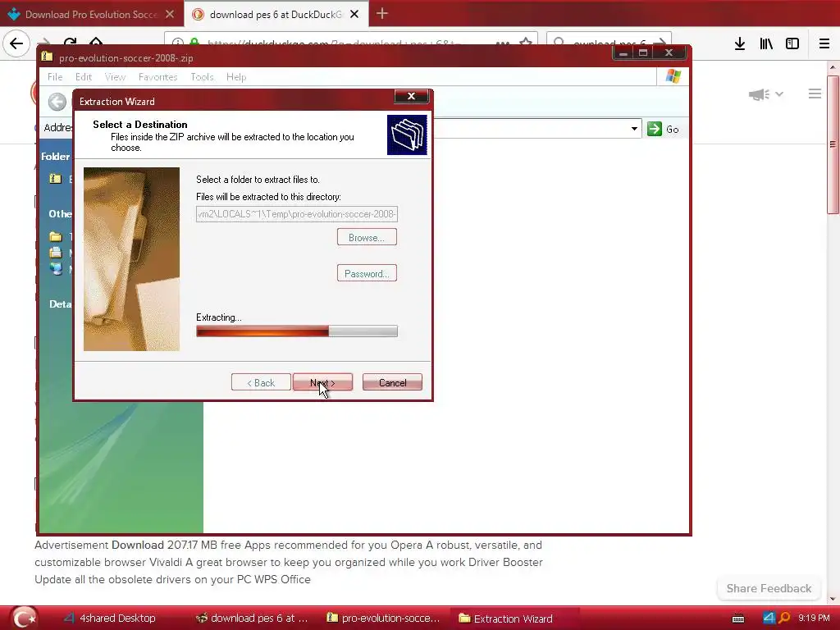Click the browser vertical scrollbar thumb
The width and height of the screenshot is (840, 630).
[833, 144]
